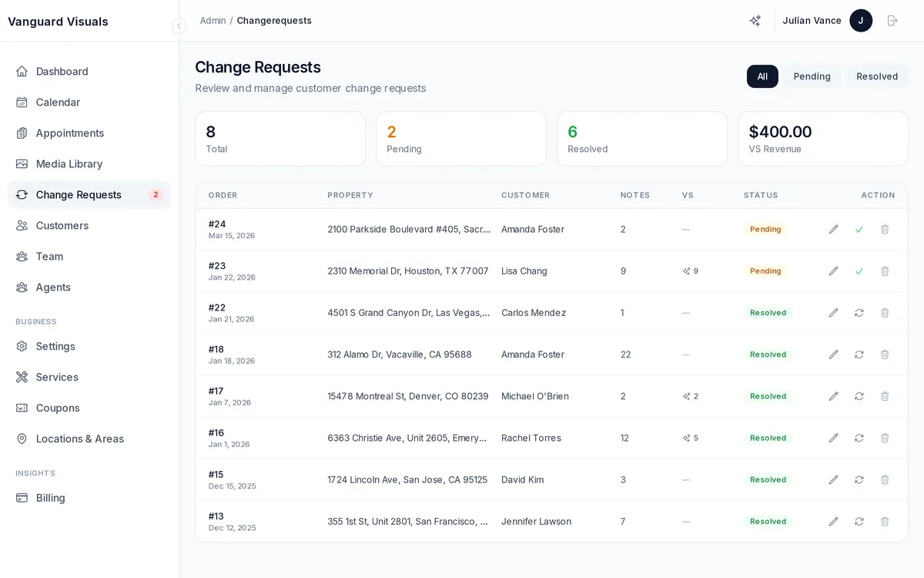Open Billing using its sidebar icon

[x=22, y=498]
